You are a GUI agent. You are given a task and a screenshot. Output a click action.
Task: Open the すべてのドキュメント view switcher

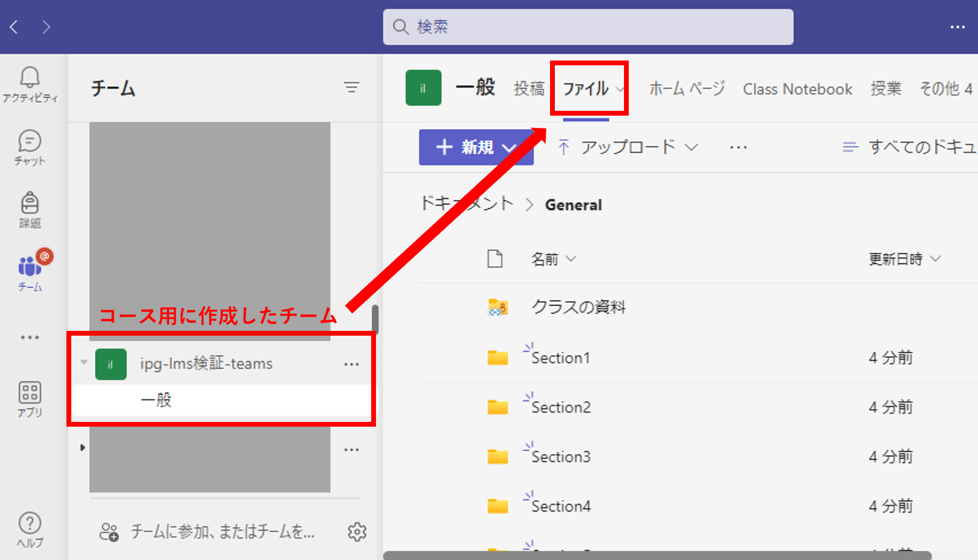pos(909,147)
